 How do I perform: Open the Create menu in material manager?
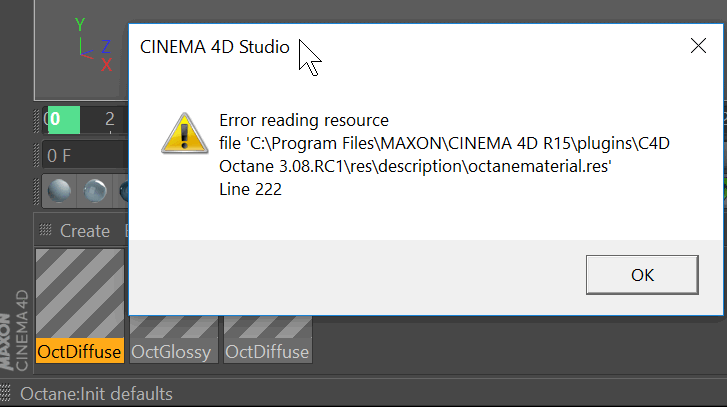[x=84, y=230]
